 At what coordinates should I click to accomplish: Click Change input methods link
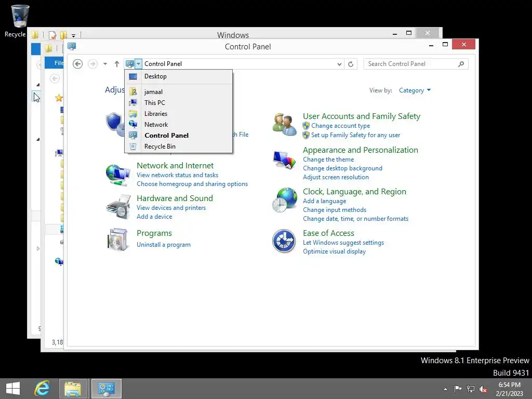(335, 210)
